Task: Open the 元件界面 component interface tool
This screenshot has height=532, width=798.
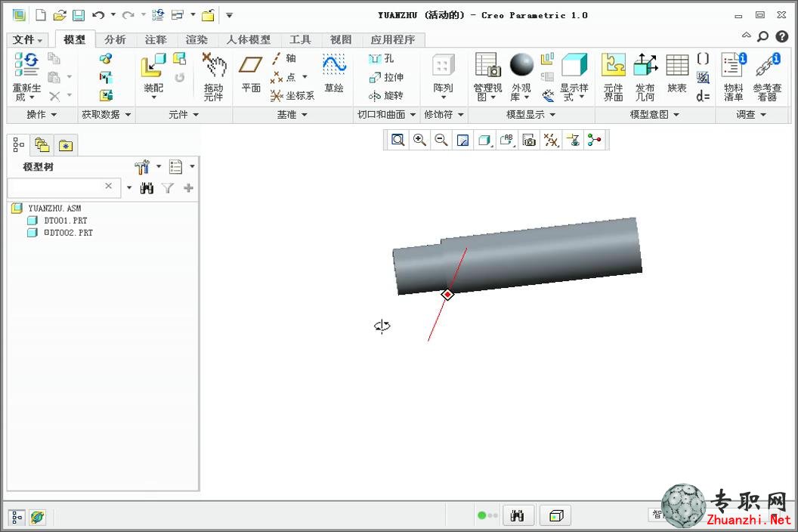Action: point(614,77)
